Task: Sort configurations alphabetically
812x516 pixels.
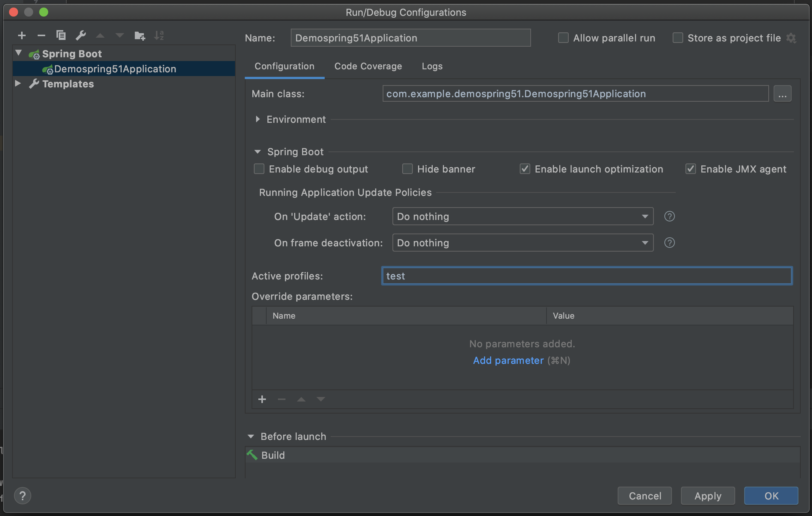Action: (159, 35)
